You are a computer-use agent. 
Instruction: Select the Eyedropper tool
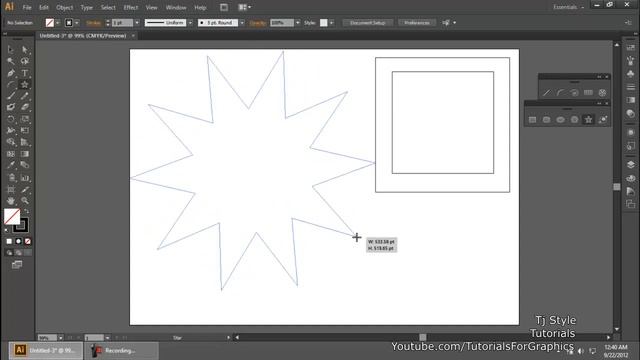pyautogui.click(x=11, y=165)
